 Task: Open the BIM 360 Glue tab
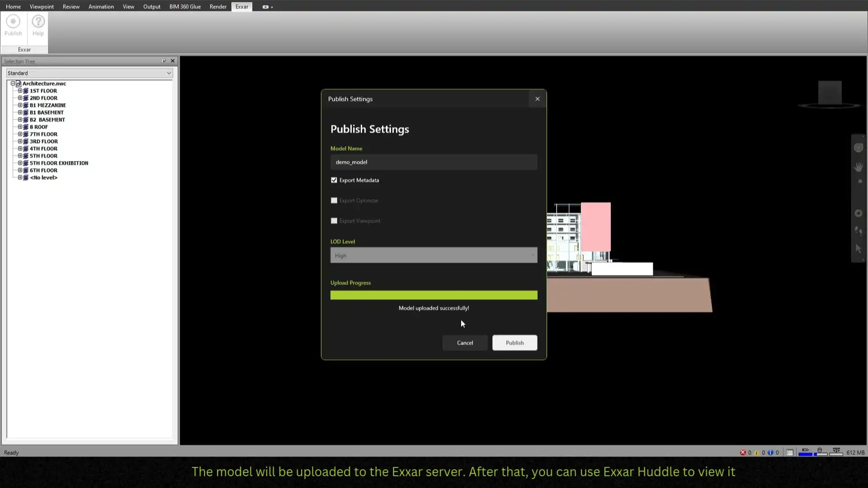(x=185, y=6)
